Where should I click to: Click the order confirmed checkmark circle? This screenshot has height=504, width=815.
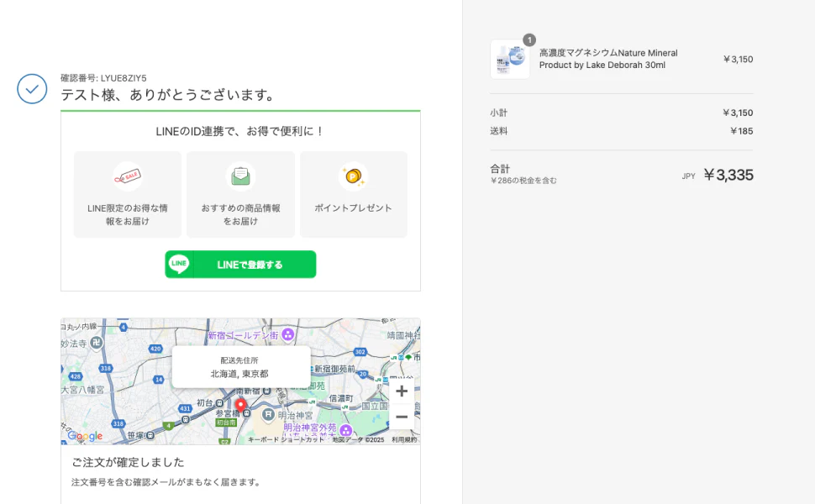coord(32,88)
